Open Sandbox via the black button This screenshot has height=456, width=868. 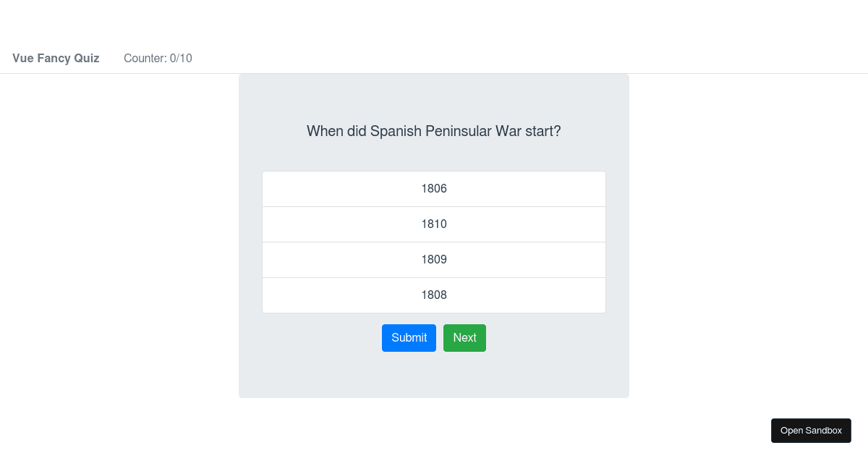(811, 431)
